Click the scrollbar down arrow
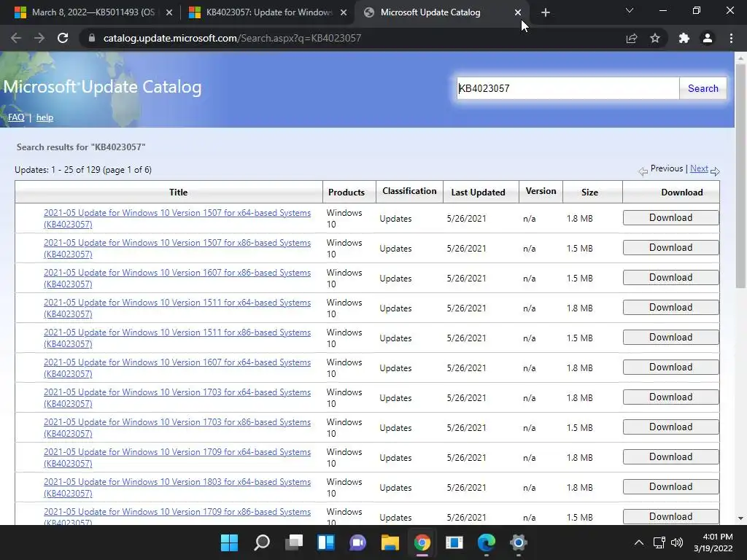Viewport: 747px width, 560px height. tap(740, 518)
